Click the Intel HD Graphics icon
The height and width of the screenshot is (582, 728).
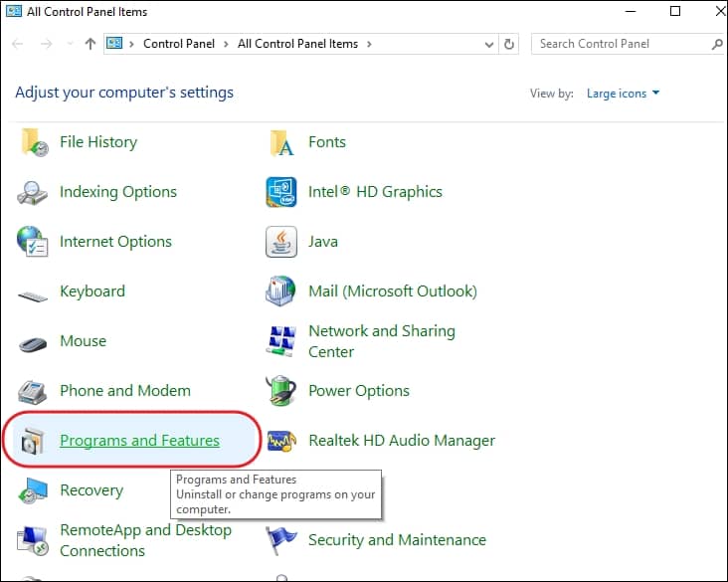click(x=281, y=192)
